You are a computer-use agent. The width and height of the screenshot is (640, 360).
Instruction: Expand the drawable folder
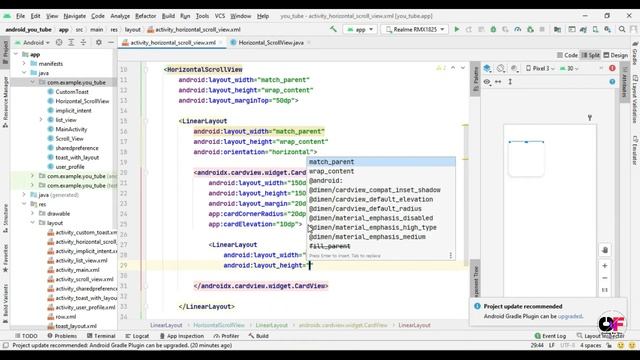click(33, 213)
